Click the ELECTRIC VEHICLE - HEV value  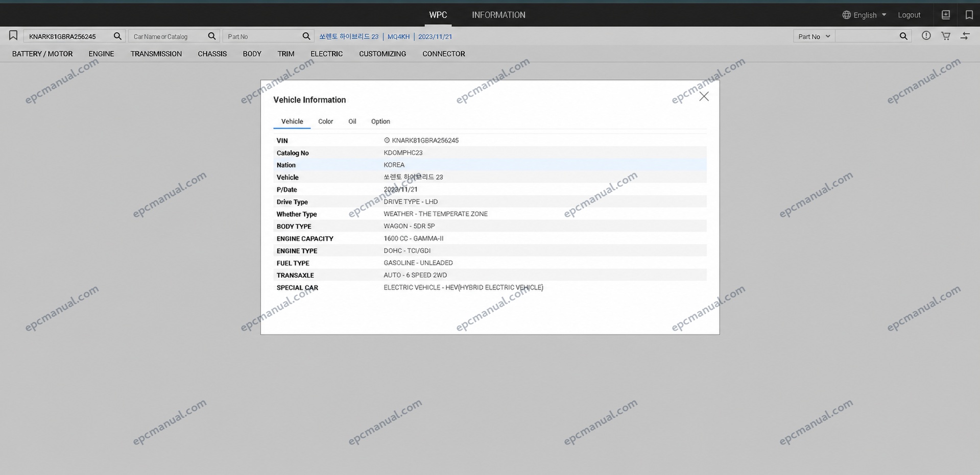click(463, 287)
